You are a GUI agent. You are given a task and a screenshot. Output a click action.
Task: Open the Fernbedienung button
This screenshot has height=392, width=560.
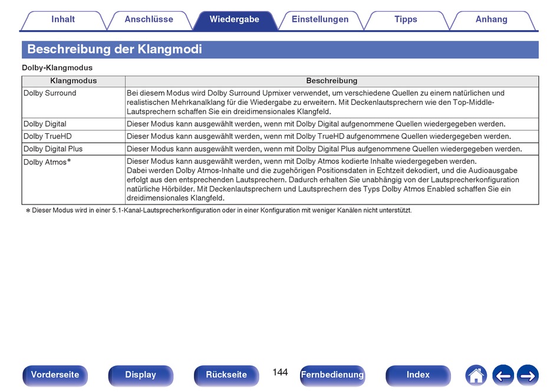click(x=332, y=375)
